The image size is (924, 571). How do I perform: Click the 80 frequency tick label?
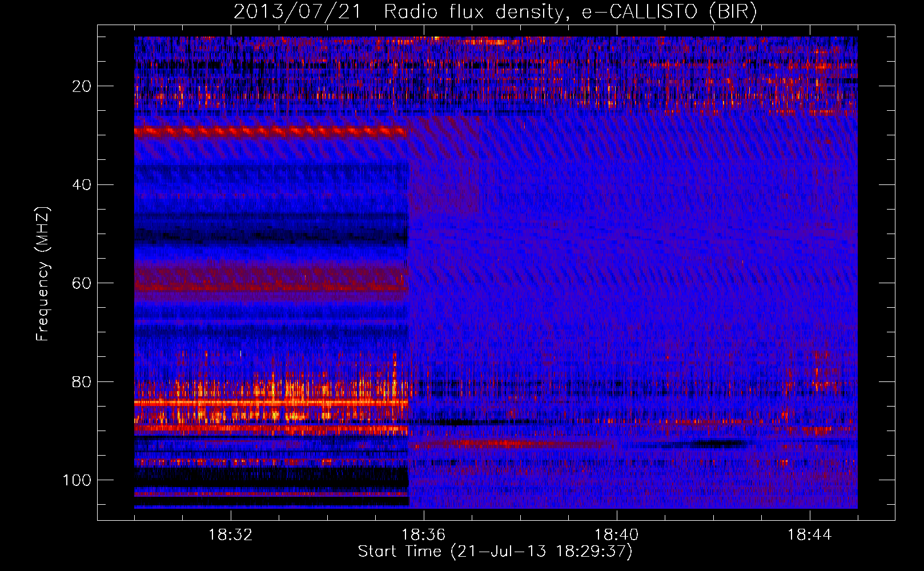pyautogui.click(x=82, y=381)
